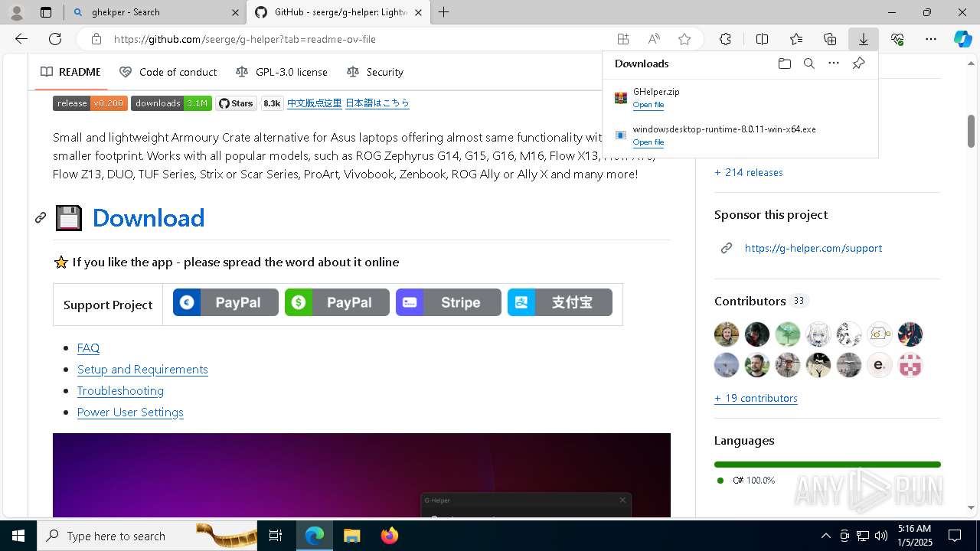Click the floppy disk Download icon
The image size is (980, 551).
[68, 218]
